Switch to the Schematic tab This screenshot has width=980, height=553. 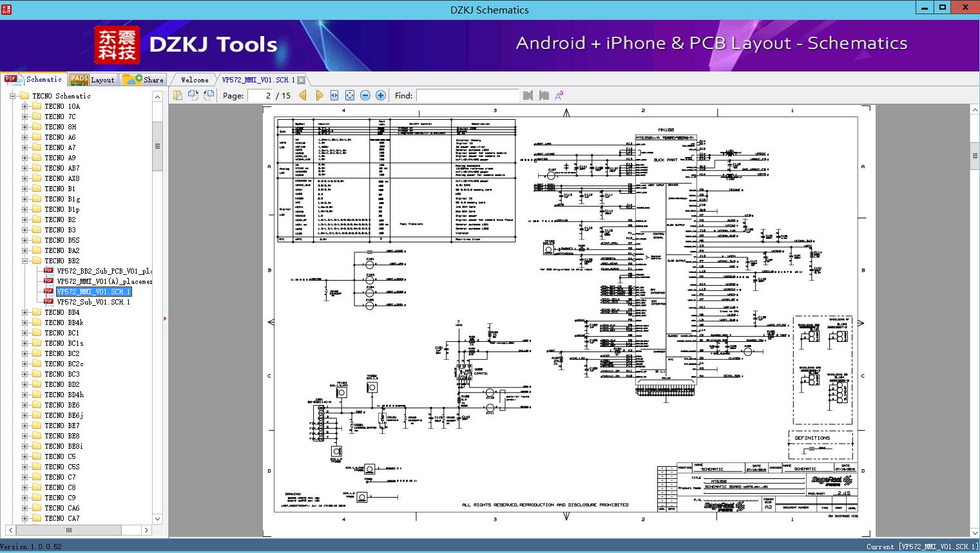coord(33,79)
